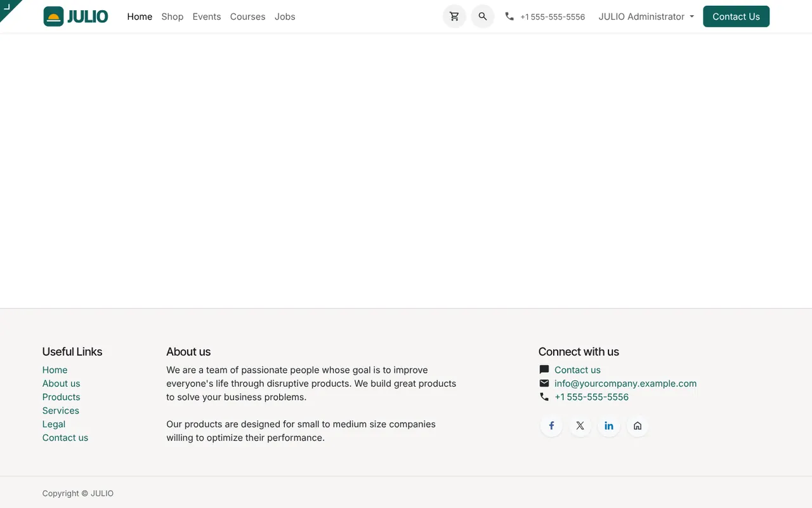The image size is (812, 508).
Task: Open the LinkedIn social icon
Action: (x=609, y=425)
